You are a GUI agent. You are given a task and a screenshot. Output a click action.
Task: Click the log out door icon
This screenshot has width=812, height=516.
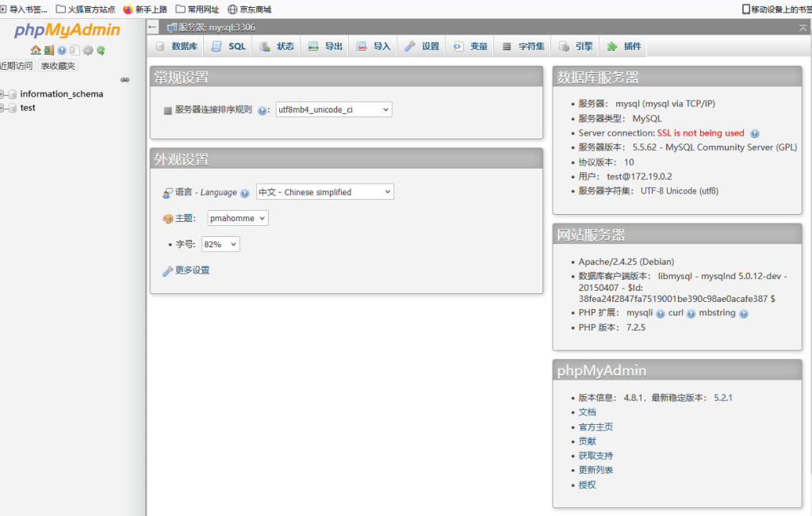click(x=48, y=50)
